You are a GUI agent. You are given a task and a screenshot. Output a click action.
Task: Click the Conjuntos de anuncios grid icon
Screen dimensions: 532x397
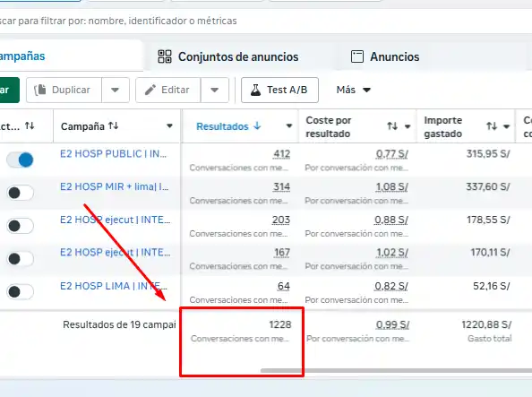click(x=165, y=56)
